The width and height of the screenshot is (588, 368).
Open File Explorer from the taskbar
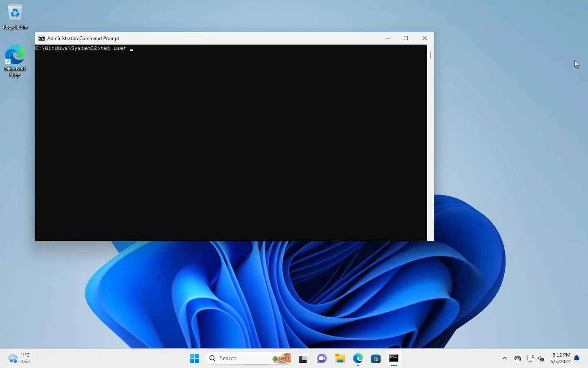click(340, 359)
